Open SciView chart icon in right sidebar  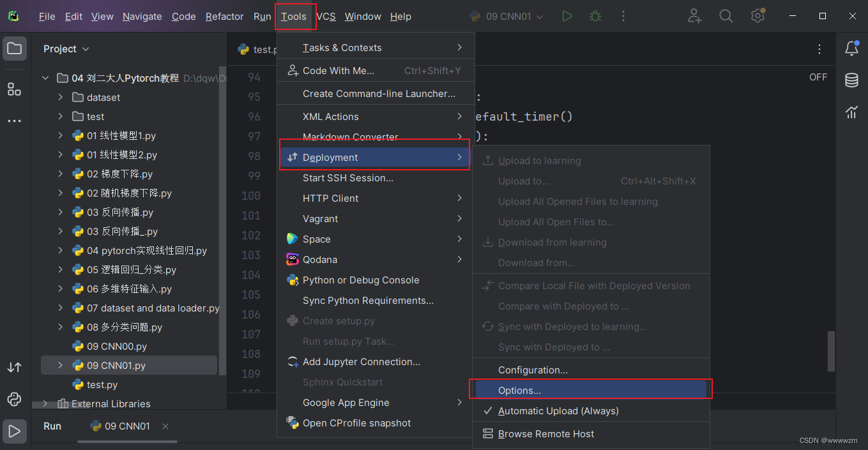point(852,112)
